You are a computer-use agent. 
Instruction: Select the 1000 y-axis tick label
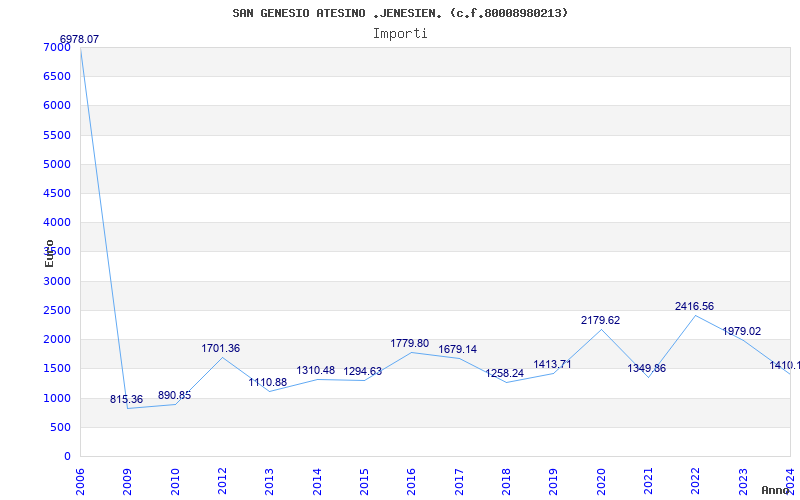click(57, 398)
